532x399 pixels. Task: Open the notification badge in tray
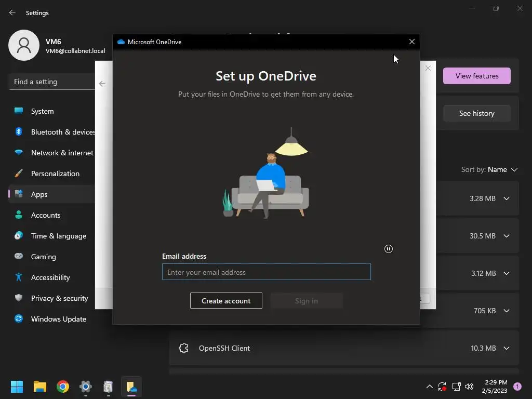click(x=517, y=387)
